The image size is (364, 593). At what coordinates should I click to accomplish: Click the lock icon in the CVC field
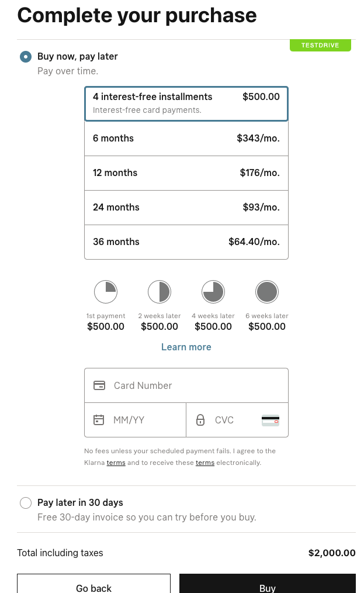[x=202, y=419]
